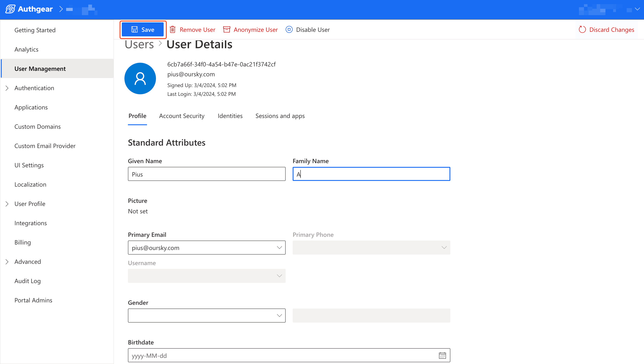
Task: Open the Birthdate calendar picker icon
Action: [442, 355]
